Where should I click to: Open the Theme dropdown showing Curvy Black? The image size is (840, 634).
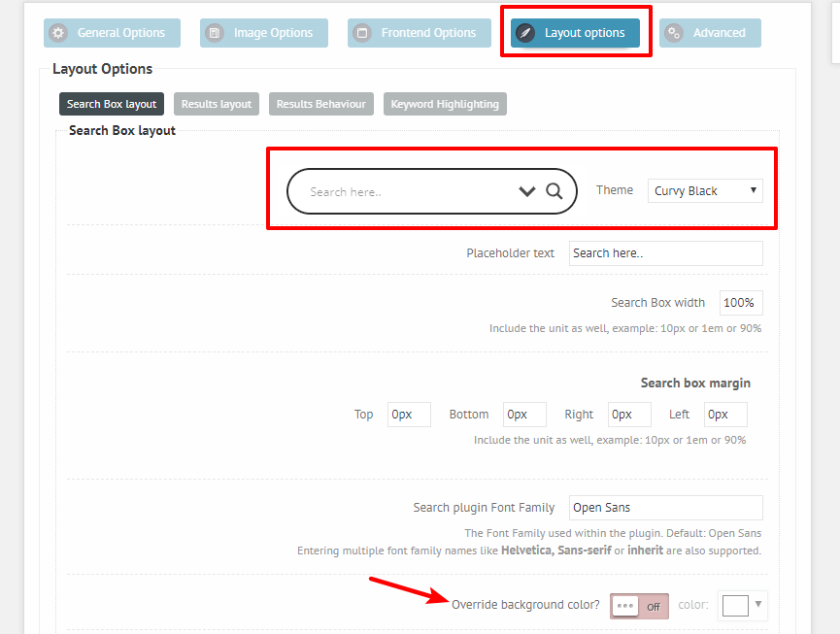704,190
